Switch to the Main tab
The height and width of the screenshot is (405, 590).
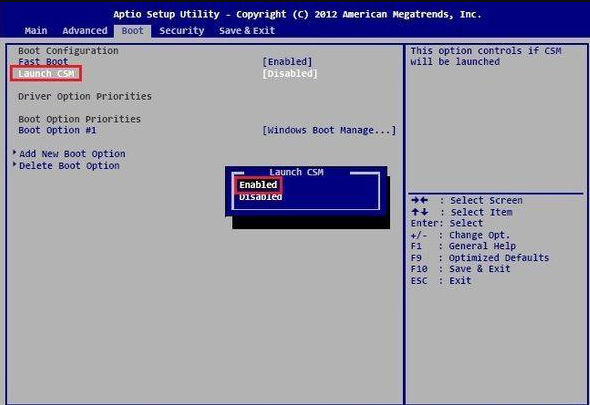click(x=36, y=30)
